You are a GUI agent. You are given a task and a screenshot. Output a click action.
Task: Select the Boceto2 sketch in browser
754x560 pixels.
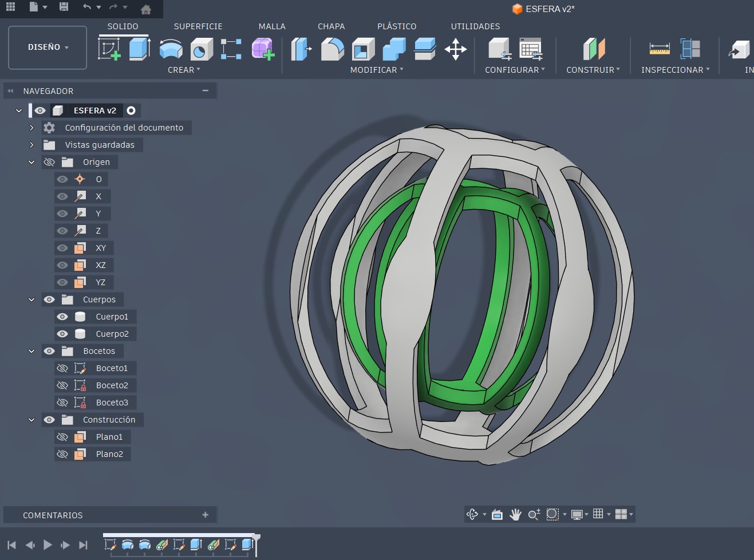pyautogui.click(x=112, y=385)
